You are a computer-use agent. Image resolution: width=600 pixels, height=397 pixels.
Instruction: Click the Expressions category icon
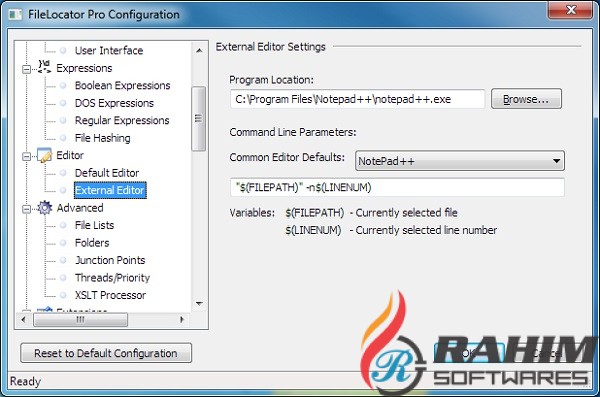click(x=44, y=67)
